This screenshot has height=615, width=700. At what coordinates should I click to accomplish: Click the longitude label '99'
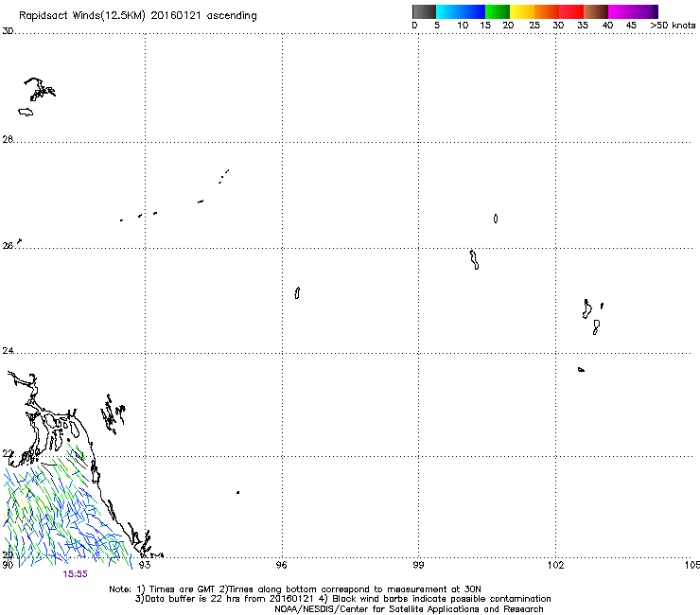(x=418, y=565)
